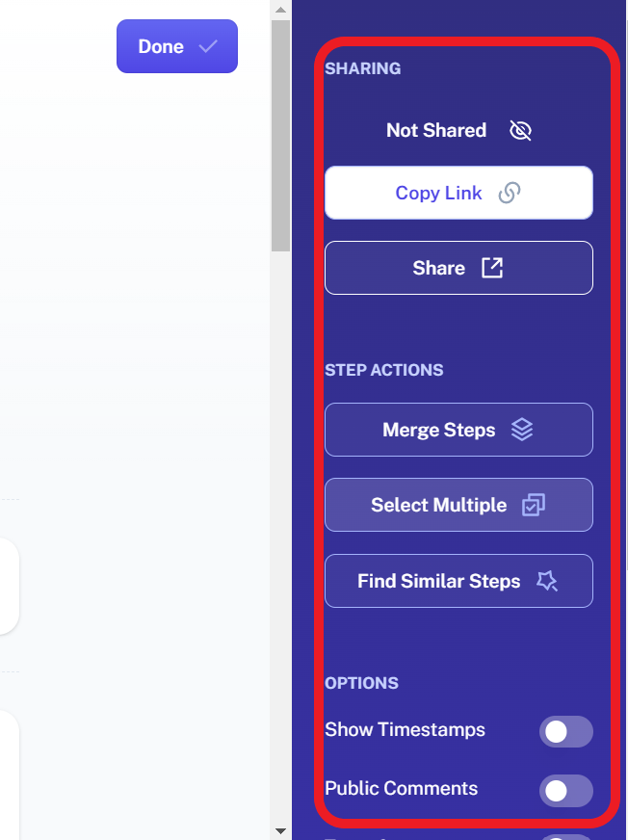Open sharing via the Share button text
This screenshot has width=628, height=840.
pos(438,268)
